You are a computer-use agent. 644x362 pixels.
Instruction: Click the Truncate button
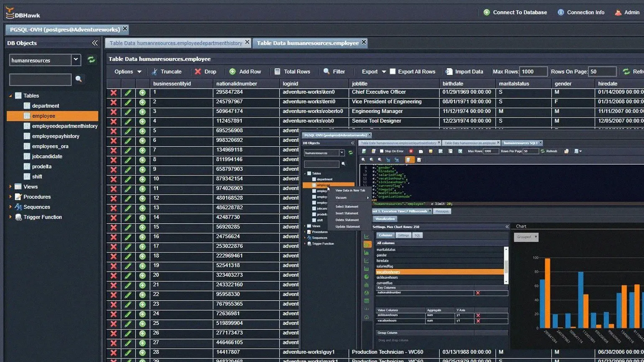tap(166, 71)
